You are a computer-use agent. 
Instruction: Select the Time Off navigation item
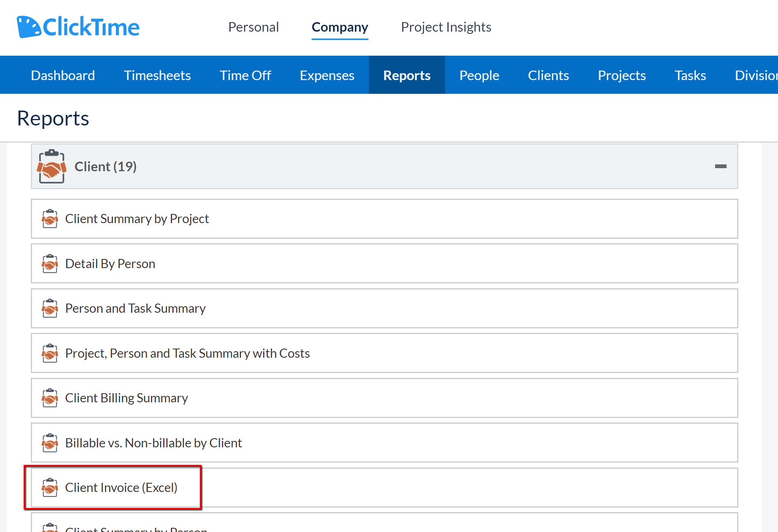[245, 75]
